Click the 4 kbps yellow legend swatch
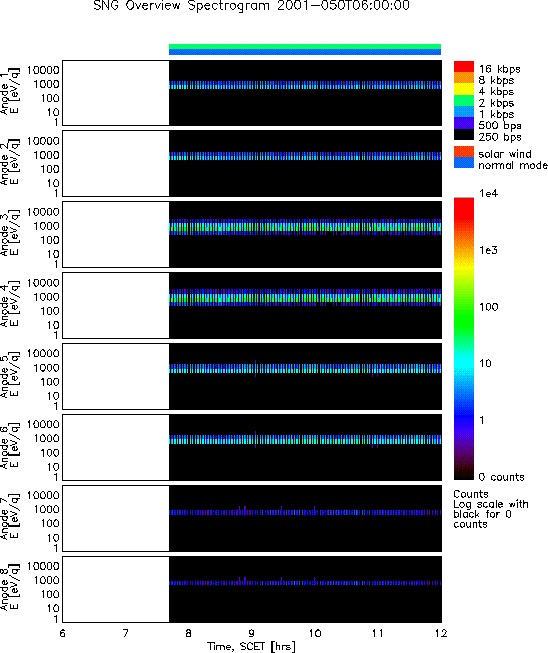The height and width of the screenshot is (653, 548). 464,89
